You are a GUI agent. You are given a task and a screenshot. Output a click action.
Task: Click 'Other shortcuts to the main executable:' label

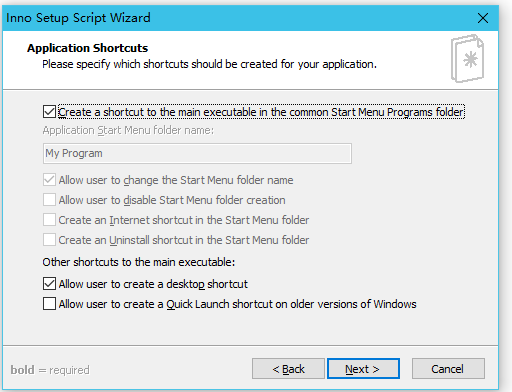click(139, 262)
